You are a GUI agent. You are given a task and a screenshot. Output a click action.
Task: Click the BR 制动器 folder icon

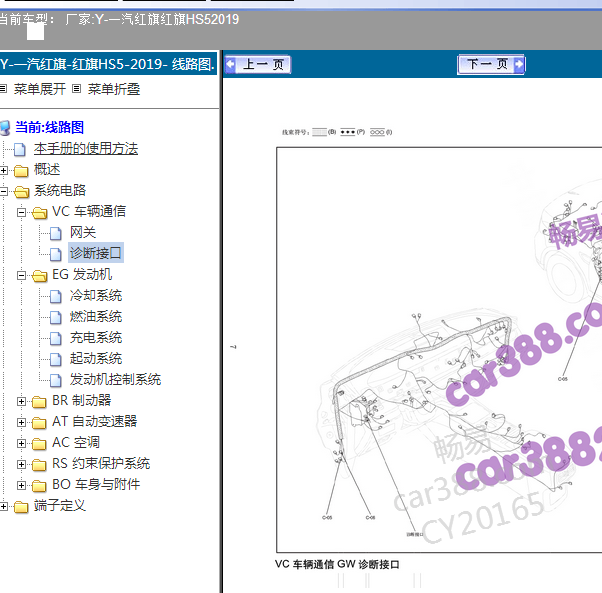39,402
